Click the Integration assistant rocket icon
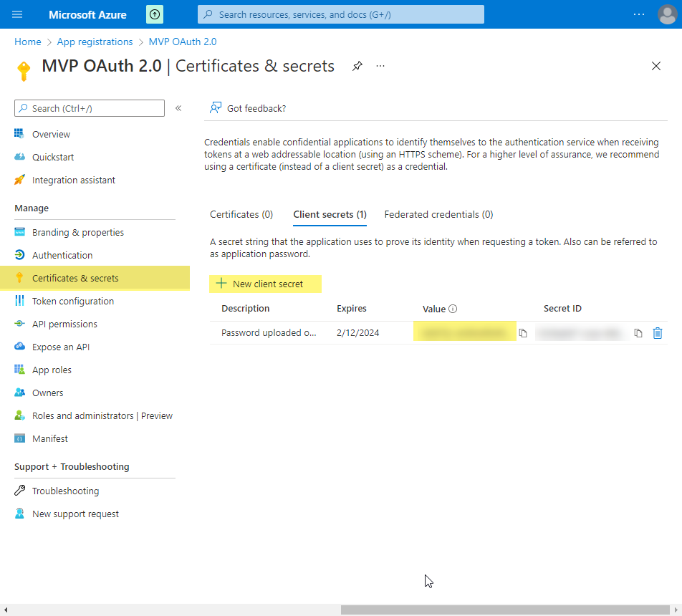682x616 pixels. point(19,180)
